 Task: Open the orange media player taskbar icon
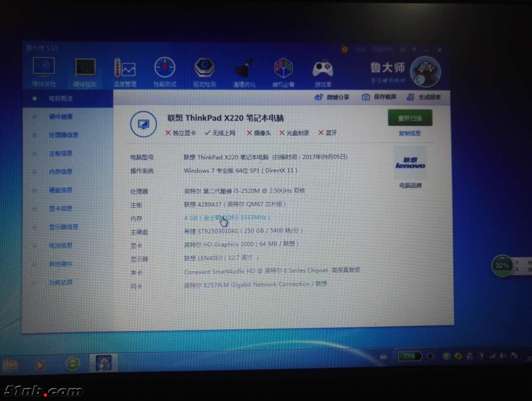click(39, 365)
